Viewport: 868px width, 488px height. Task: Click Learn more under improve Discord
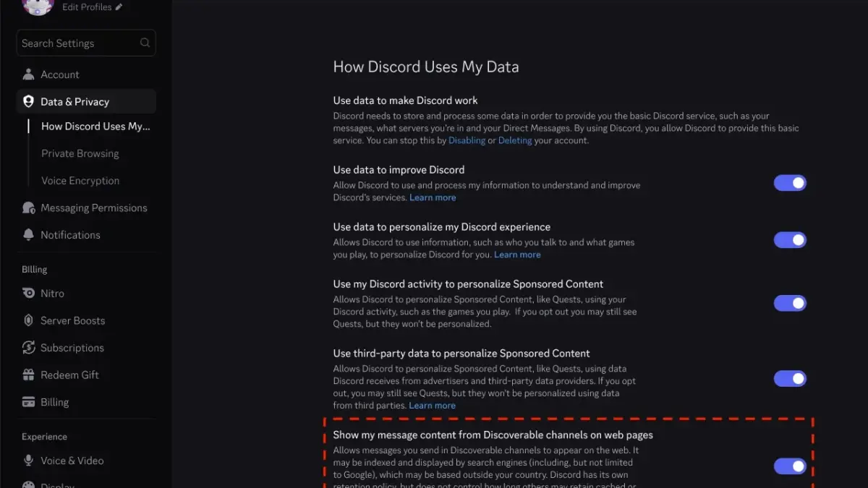433,197
